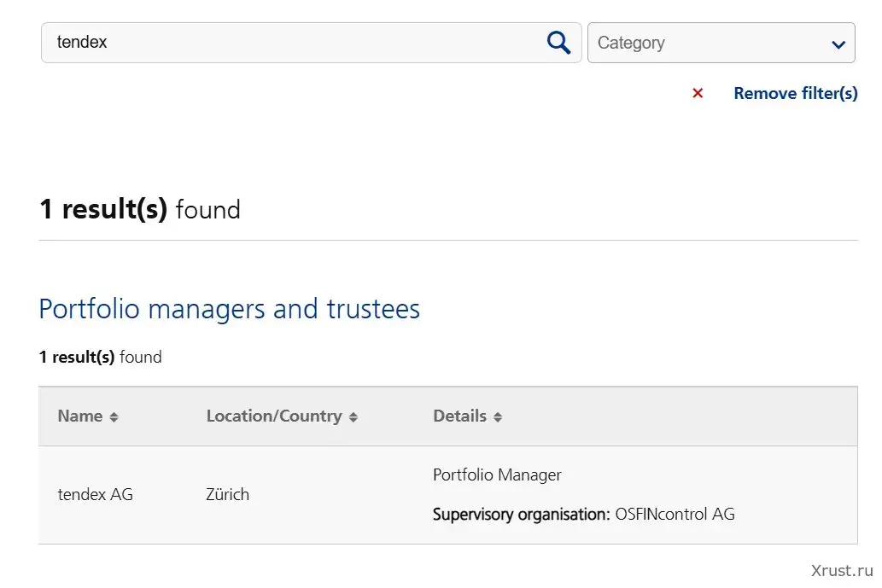Click the sort arrows beside Details
882x588 pixels.
point(498,417)
